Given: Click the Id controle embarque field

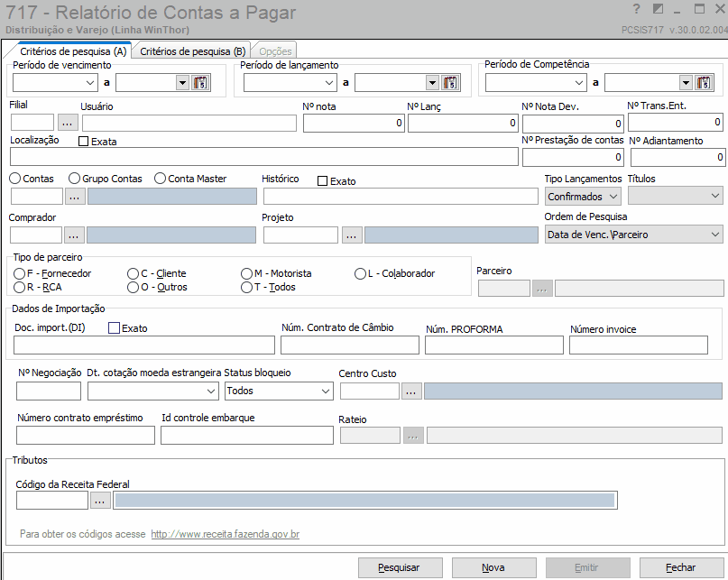Looking at the screenshot, I should point(247,436).
